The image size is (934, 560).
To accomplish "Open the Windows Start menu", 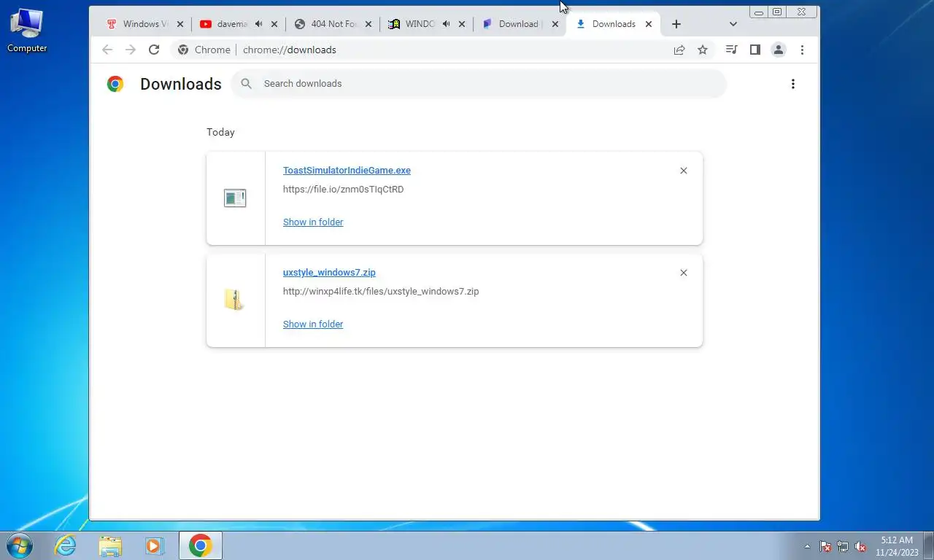I will [x=20, y=545].
